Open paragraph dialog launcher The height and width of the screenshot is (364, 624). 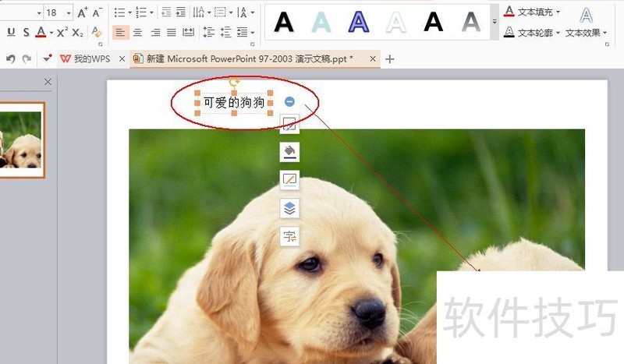(252, 44)
